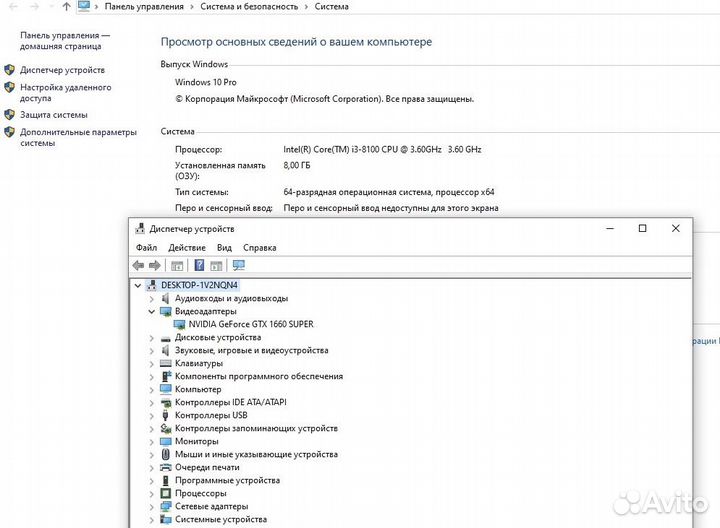720x528 pixels.
Task: Expand Сетевые адаптеры category
Action: click(x=152, y=506)
